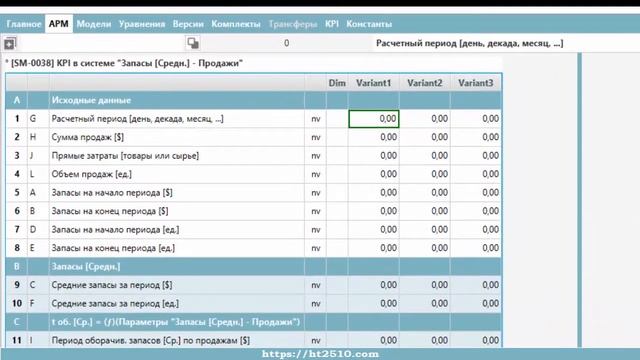Screen dimensions: 640x360
Task: Switch to the Модели tab
Action: tap(94, 24)
